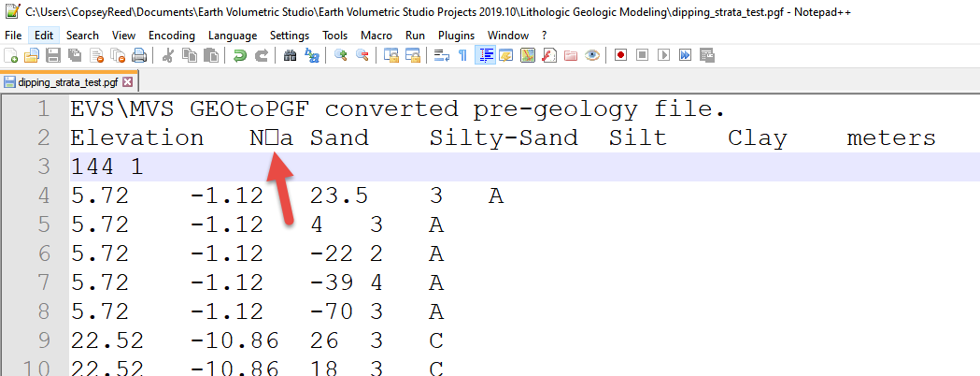Open the Encoding menu
The width and height of the screenshot is (980, 376).
(x=172, y=35)
